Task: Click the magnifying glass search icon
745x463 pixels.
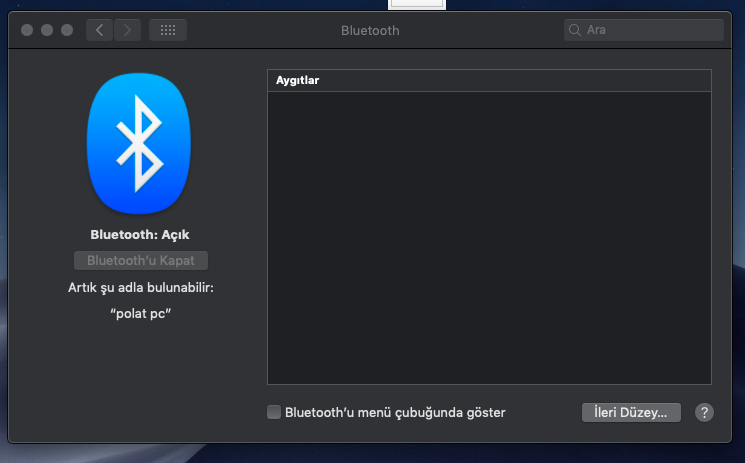Action: click(x=575, y=30)
